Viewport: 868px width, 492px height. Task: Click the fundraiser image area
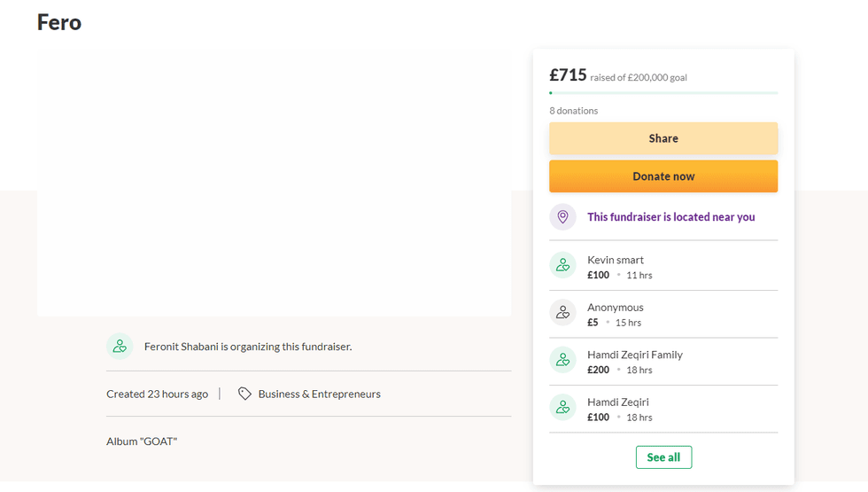tap(274, 182)
